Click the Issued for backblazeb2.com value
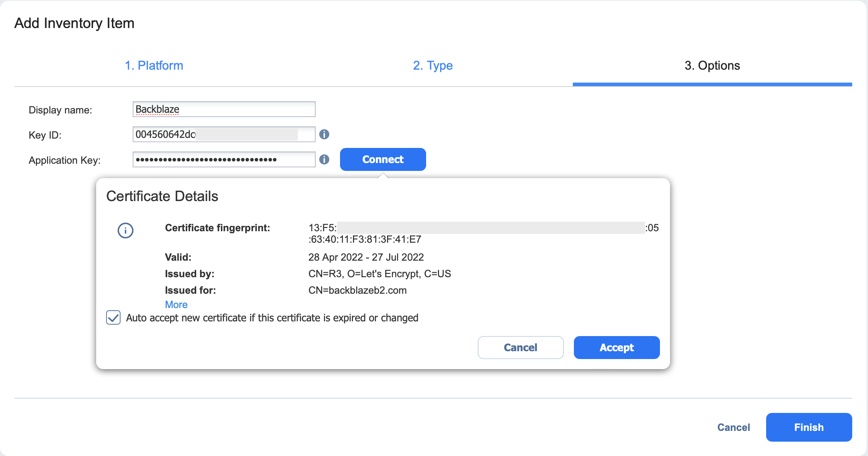868x456 pixels. pos(357,290)
